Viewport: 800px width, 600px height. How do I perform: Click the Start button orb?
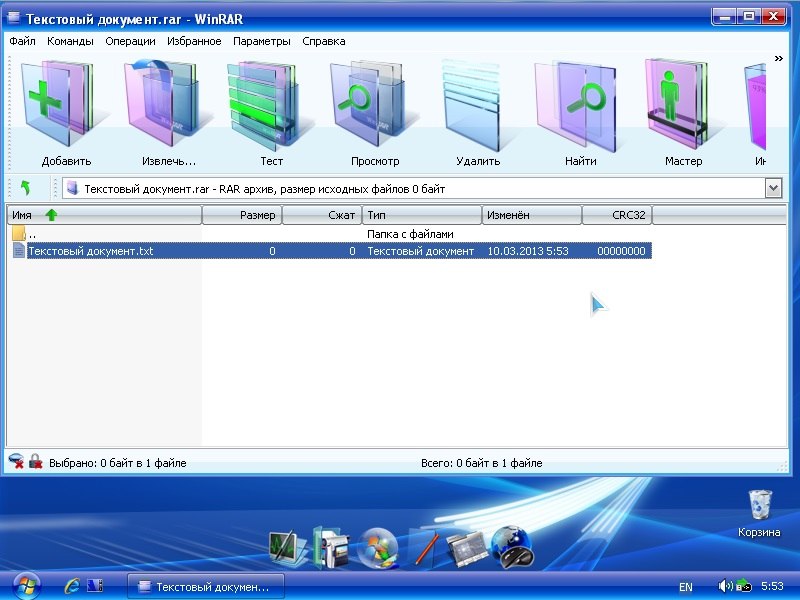(x=27, y=586)
